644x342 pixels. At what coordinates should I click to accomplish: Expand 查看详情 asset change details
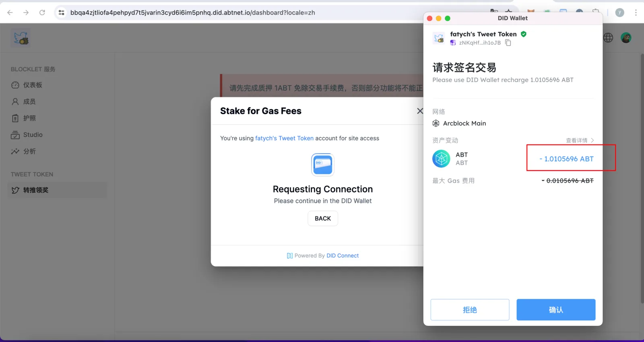pos(580,140)
